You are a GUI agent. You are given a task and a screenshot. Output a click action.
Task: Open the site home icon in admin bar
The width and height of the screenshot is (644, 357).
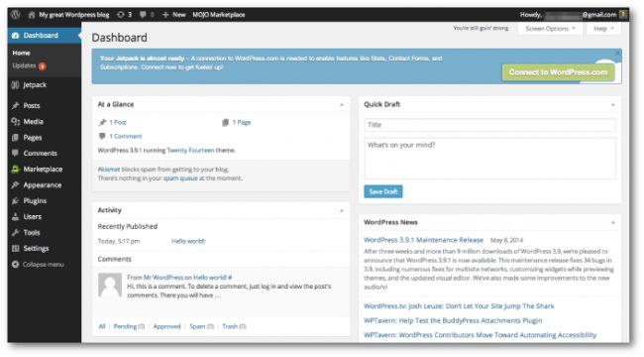coord(32,15)
